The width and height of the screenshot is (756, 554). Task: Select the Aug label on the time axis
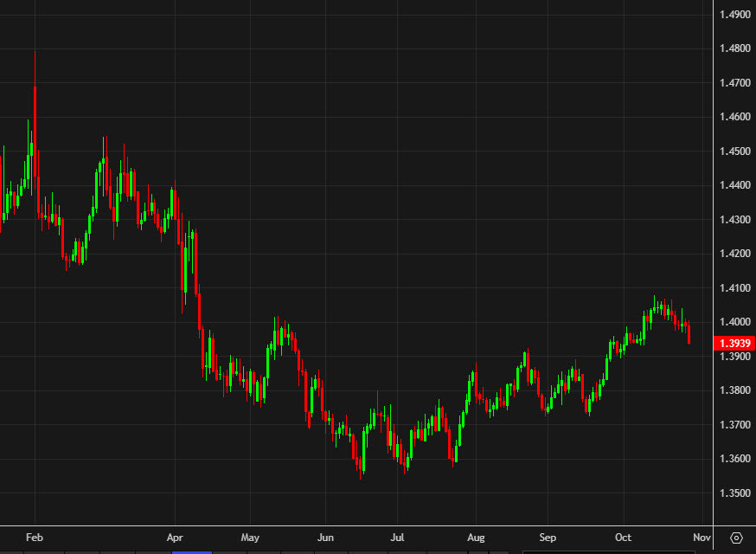click(x=474, y=538)
